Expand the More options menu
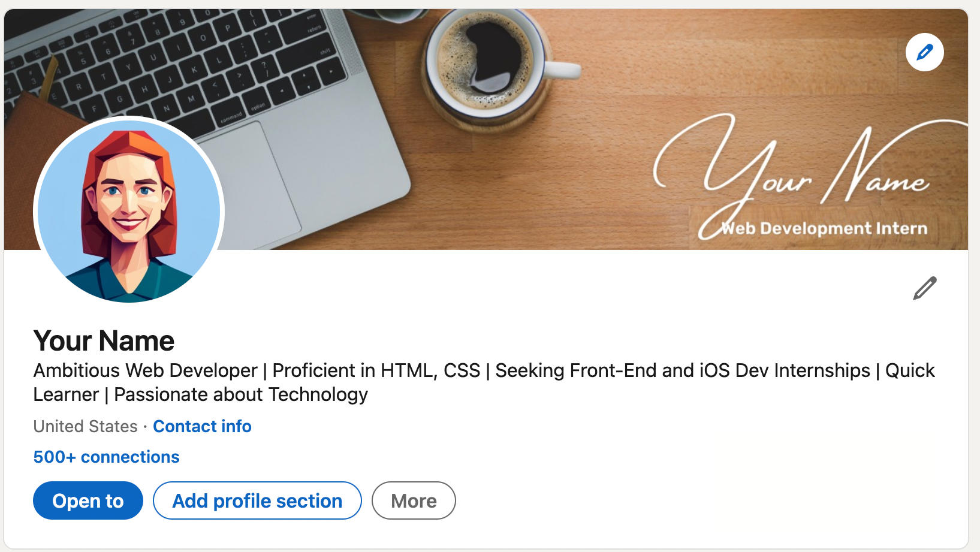This screenshot has height=552, width=980. [413, 500]
